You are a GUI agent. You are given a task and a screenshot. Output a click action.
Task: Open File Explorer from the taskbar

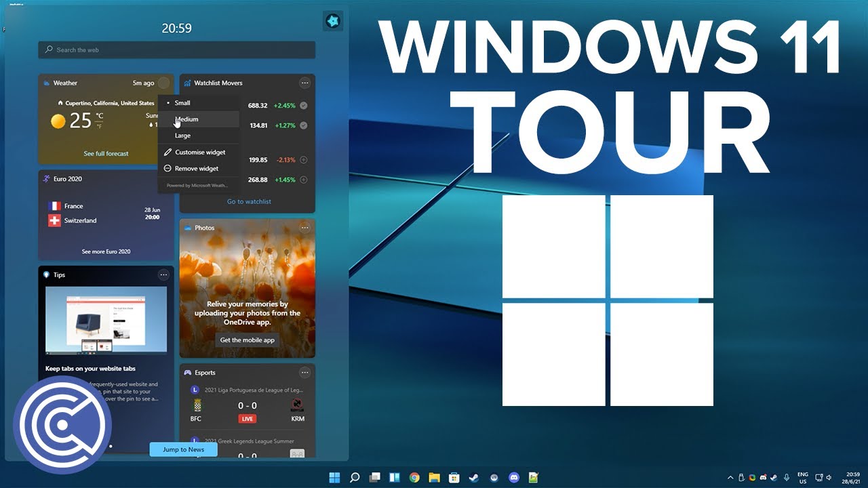[x=435, y=478]
